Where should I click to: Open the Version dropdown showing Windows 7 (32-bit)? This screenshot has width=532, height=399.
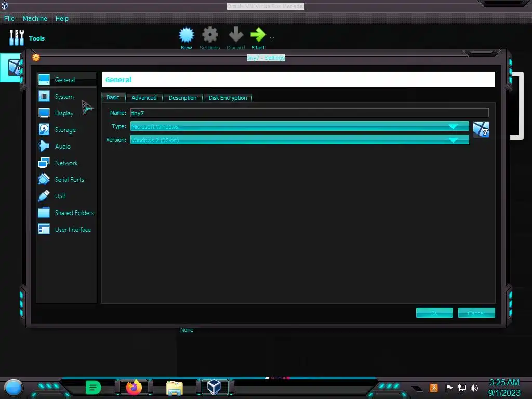pyautogui.click(x=300, y=140)
